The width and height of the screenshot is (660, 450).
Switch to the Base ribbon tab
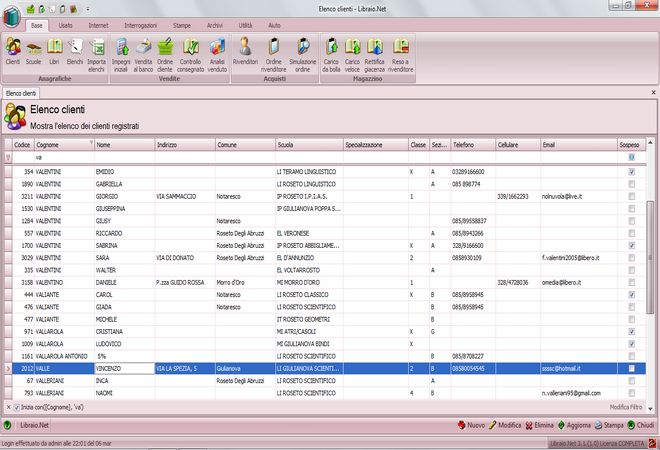point(37,26)
